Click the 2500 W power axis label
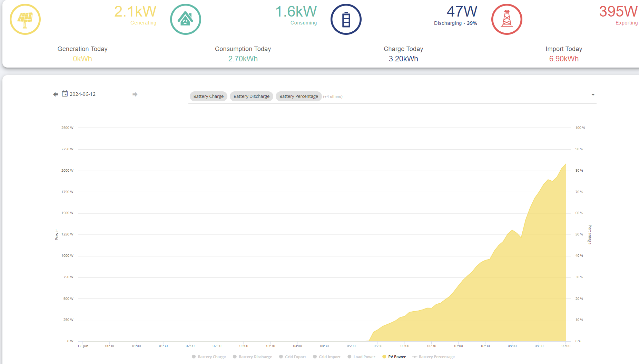The height and width of the screenshot is (364, 639). tap(67, 128)
